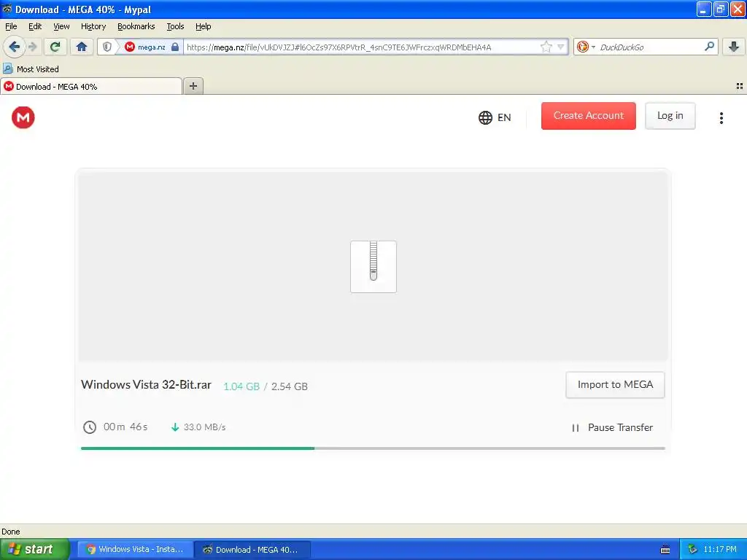Image resolution: width=747 pixels, height=560 pixels.
Task: Click the Most Visited bookmarks folder
Action: click(x=31, y=69)
